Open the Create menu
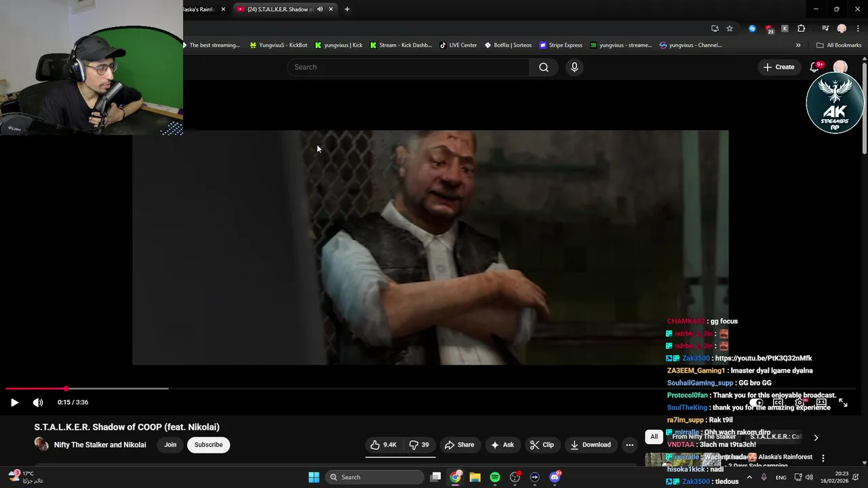868x488 pixels. pos(778,67)
